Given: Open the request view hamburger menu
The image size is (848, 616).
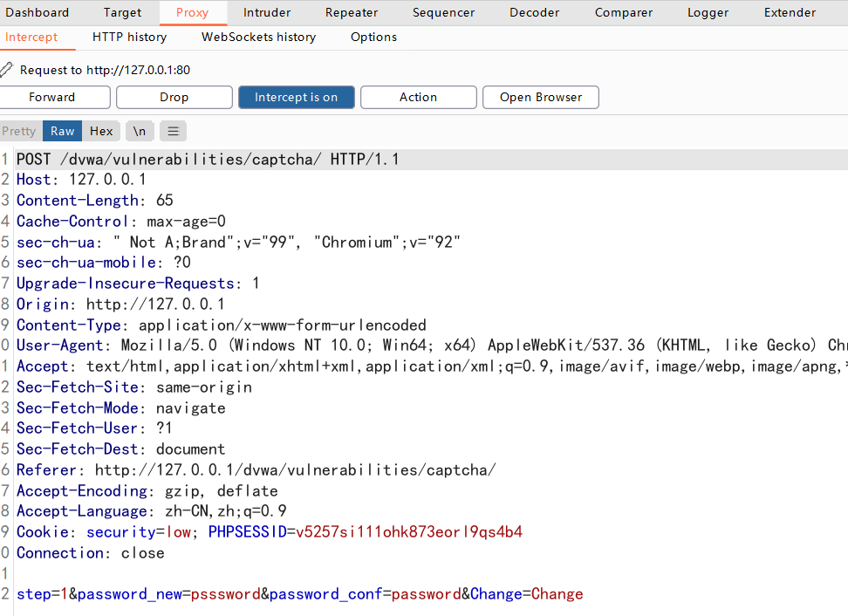Looking at the screenshot, I should pos(173,131).
